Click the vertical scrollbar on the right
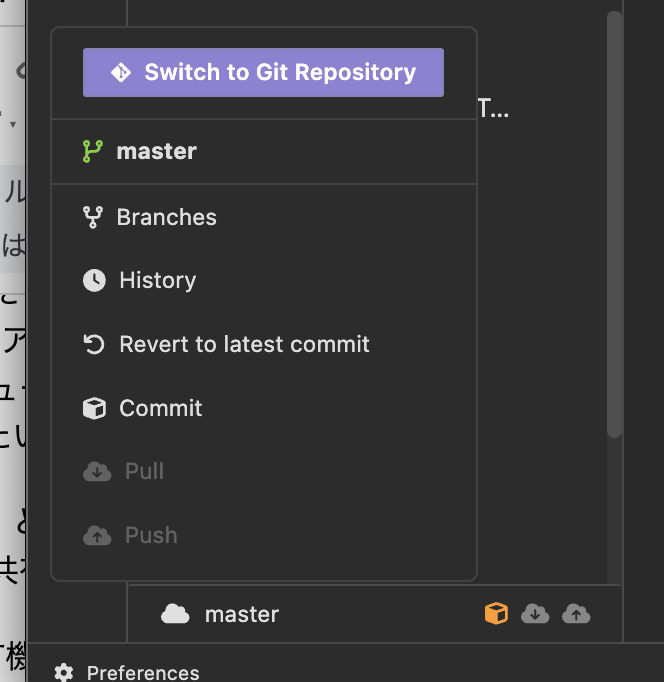 click(614, 224)
